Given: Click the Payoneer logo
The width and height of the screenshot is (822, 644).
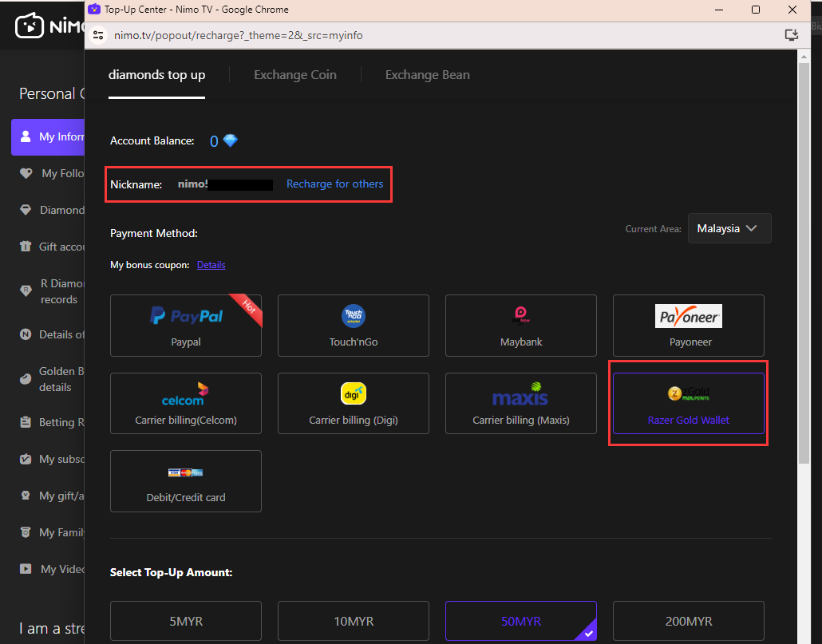Looking at the screenshot, I should [688, 316].
